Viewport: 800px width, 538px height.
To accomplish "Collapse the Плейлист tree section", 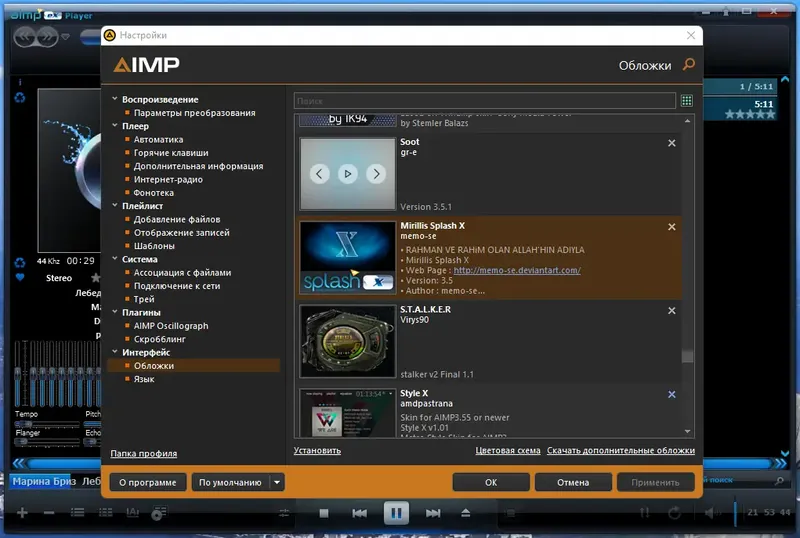I will [x=115, y=205].
